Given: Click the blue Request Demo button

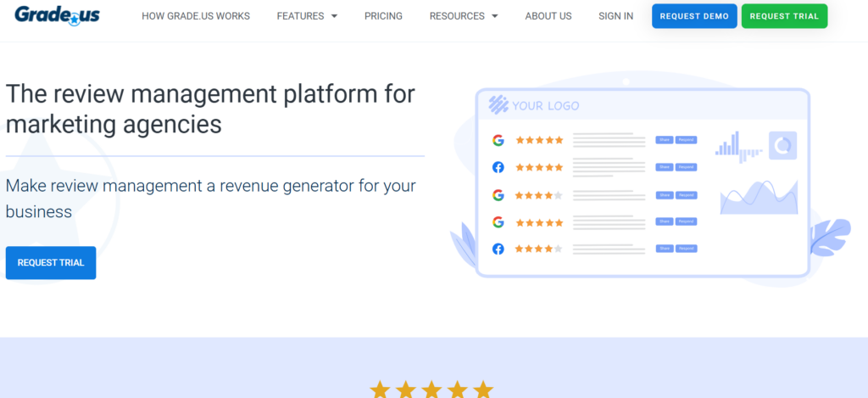Looking at the screenshot, I should (x=694, y=16).
